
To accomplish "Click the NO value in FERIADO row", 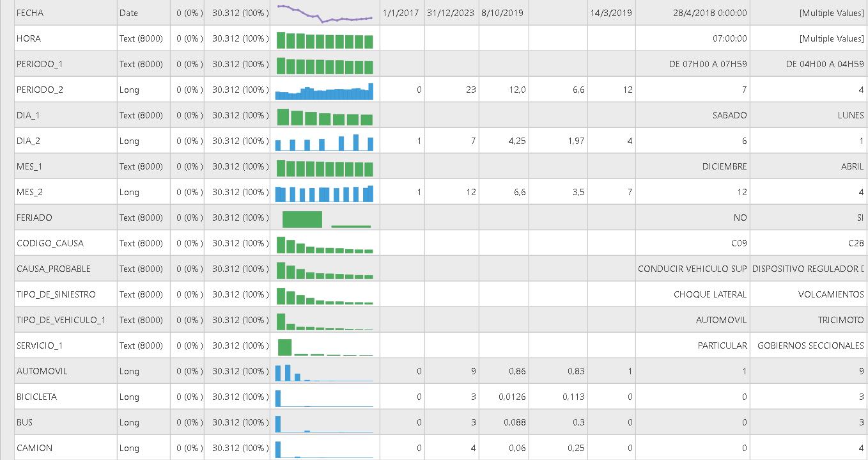I will click(x=740, y=218).
